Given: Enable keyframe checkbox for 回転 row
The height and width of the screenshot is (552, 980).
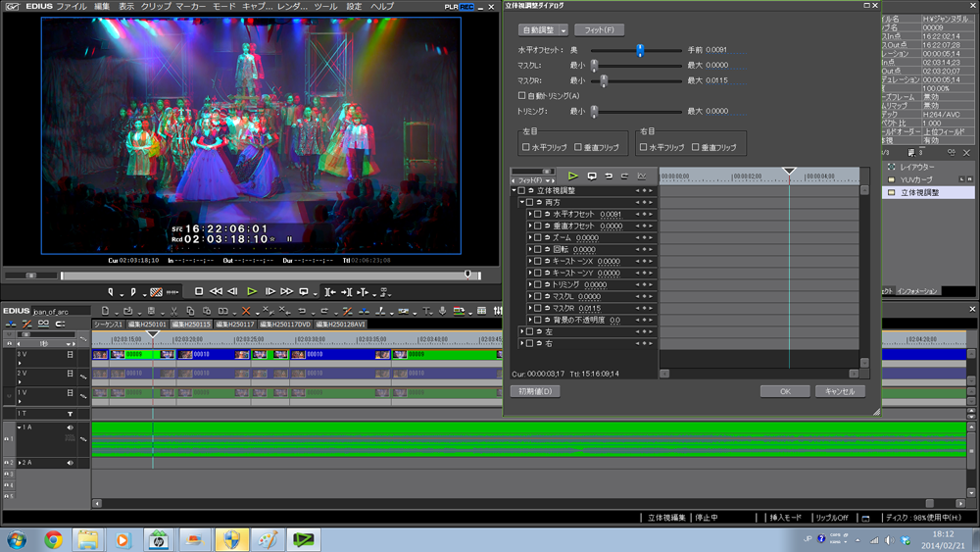Looking at the screenshot, I should [537, 249].
